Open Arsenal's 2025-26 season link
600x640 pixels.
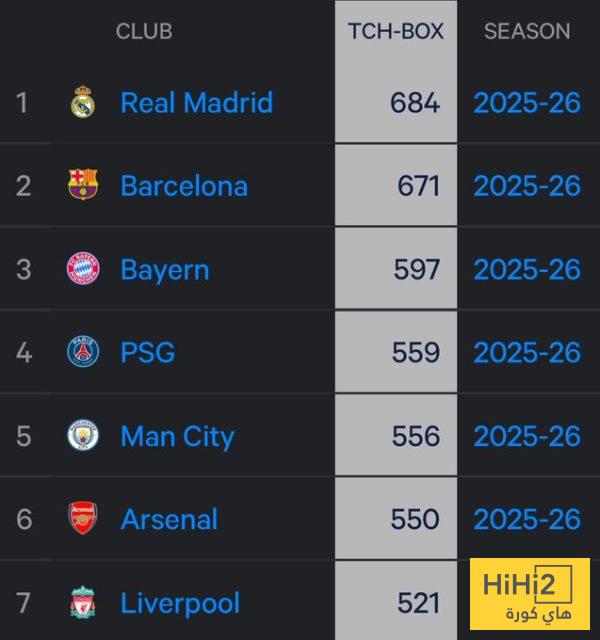click(527, 519)
